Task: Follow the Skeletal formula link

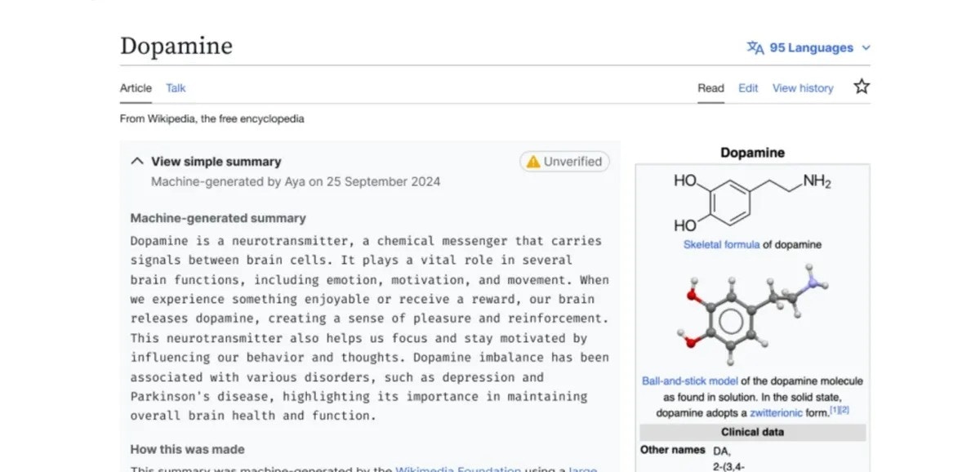Action: click(x=721, y=244)
